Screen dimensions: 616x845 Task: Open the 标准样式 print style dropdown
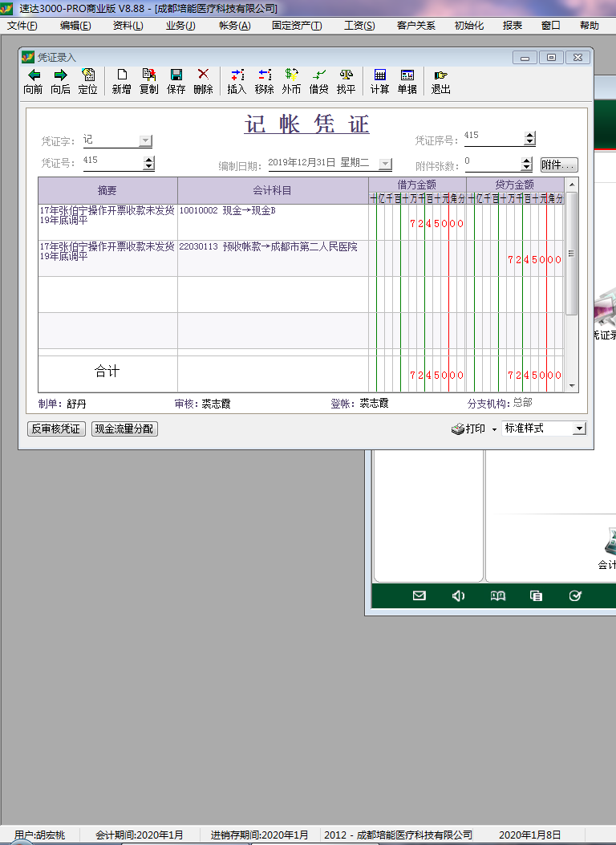click(x=579, y=429)
